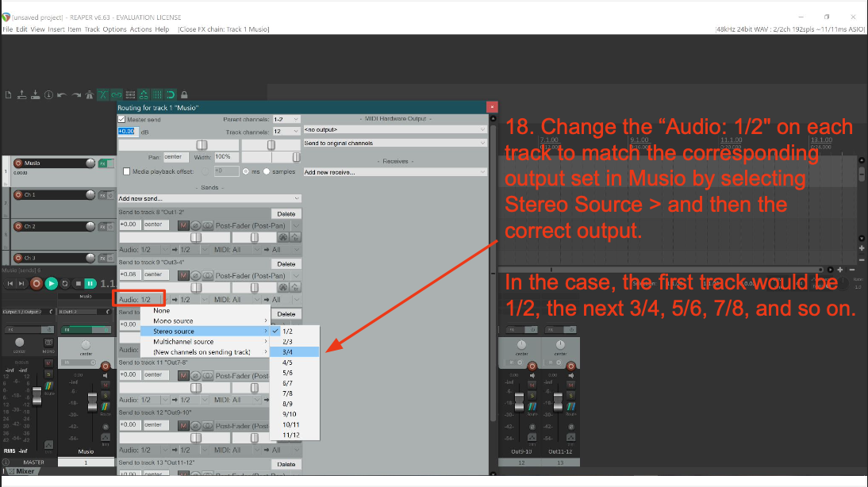Click the track Pan center field

(x=176, y=157)
